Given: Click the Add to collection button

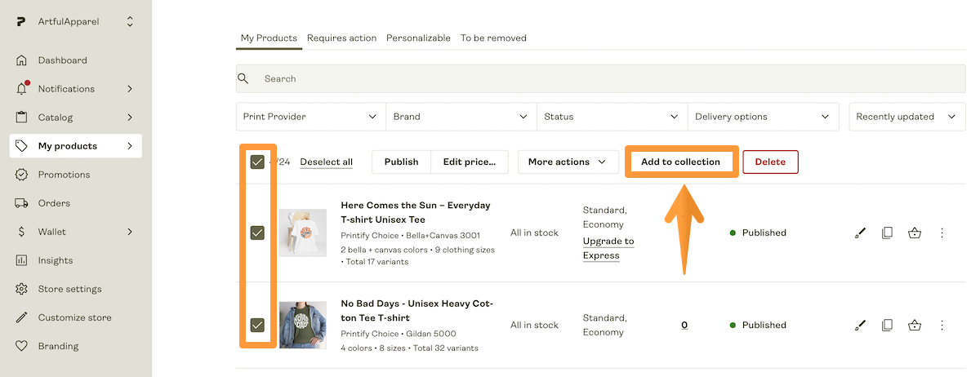Looking at the screenshot, I should [x=681, y=162].
